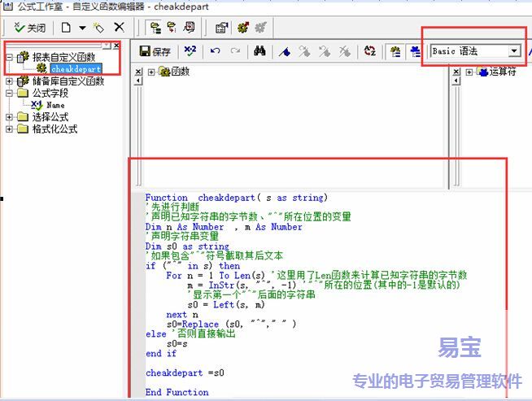The image size is (532, 401).
Task: Click the undo arrow icon
Action: [215, 51]
